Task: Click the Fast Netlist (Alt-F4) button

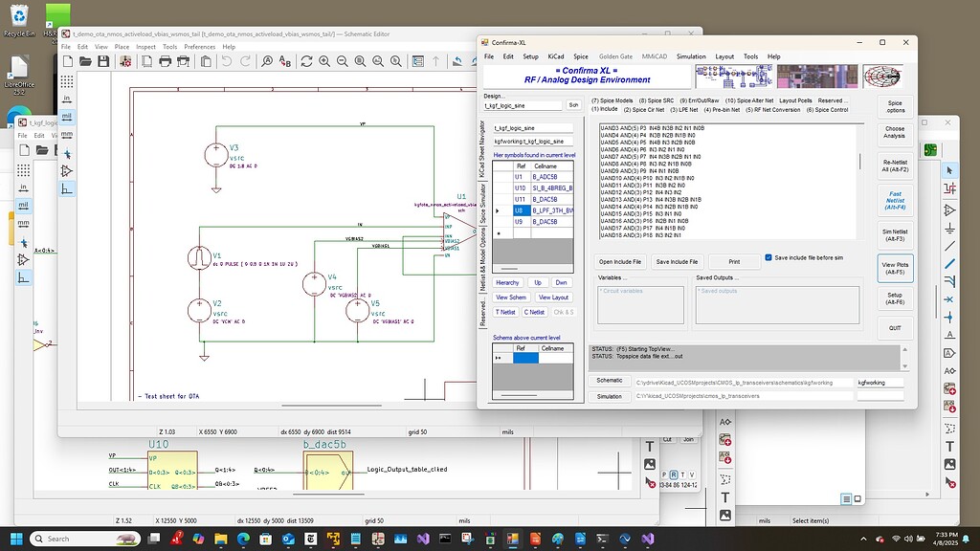Action: [895, 201]
